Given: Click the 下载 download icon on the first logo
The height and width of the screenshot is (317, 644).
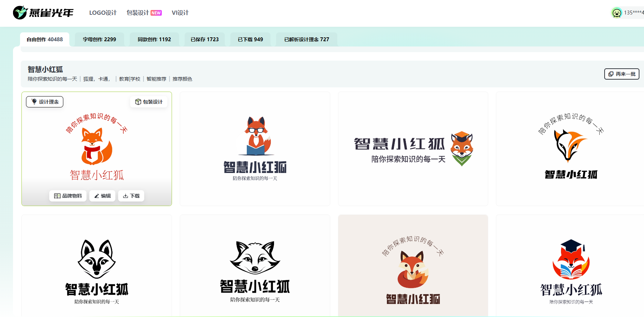Looking at the screenshot, I should [x=131, y=196].
